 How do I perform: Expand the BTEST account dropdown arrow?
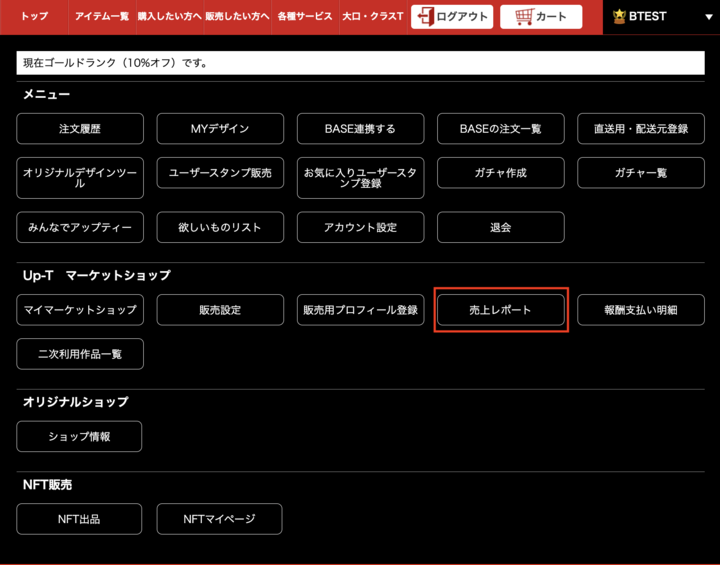709,17
